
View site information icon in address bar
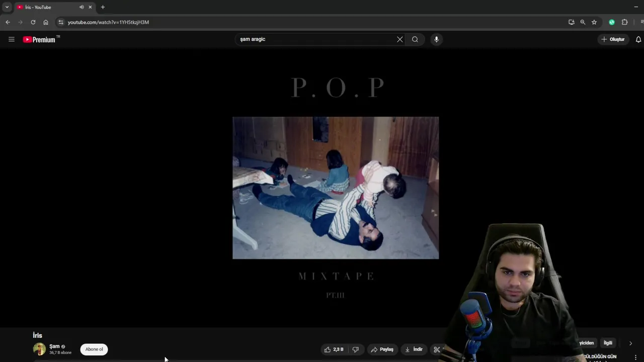[61, 22]
